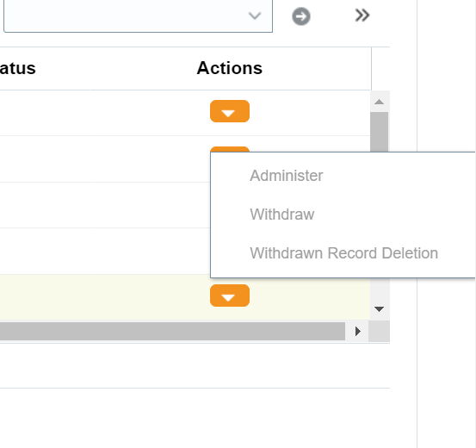Click the vertical scrollbar thumb
This screenshot has width=476, height=448.
coord(379,132)
